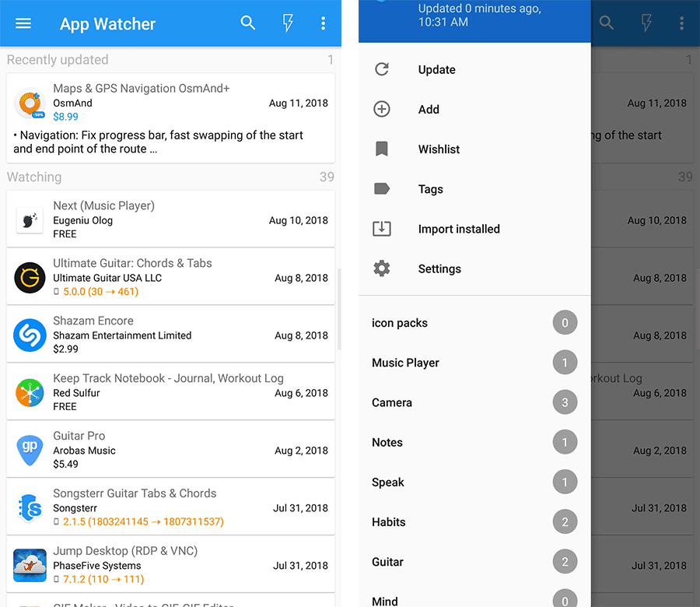This screenshot has width=700, height=607.
Task: Tap the count badge for Camera tag
Action: point(565,402)
